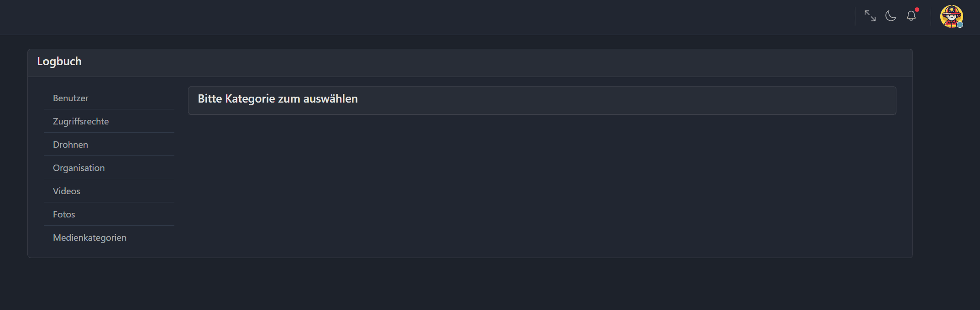Enable light mode via the crescent icon
980x310 pixels.
pyautogui.click(x=891, y=16)
